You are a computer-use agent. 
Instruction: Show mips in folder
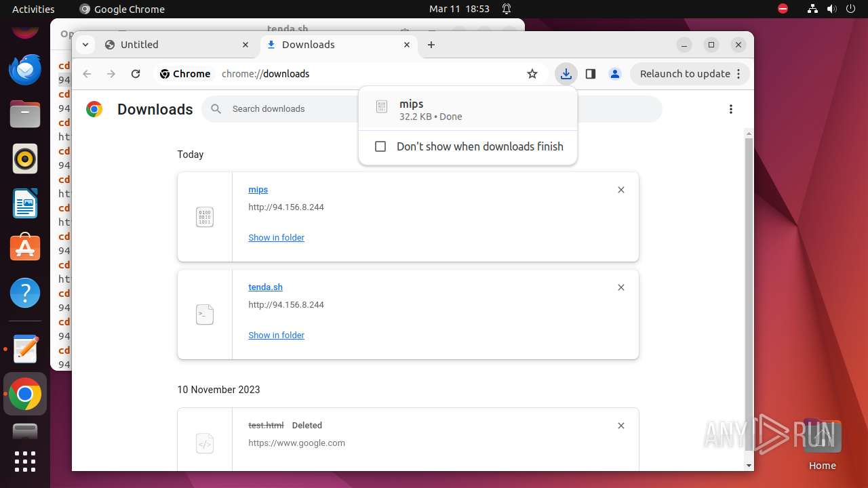point(277,238)
